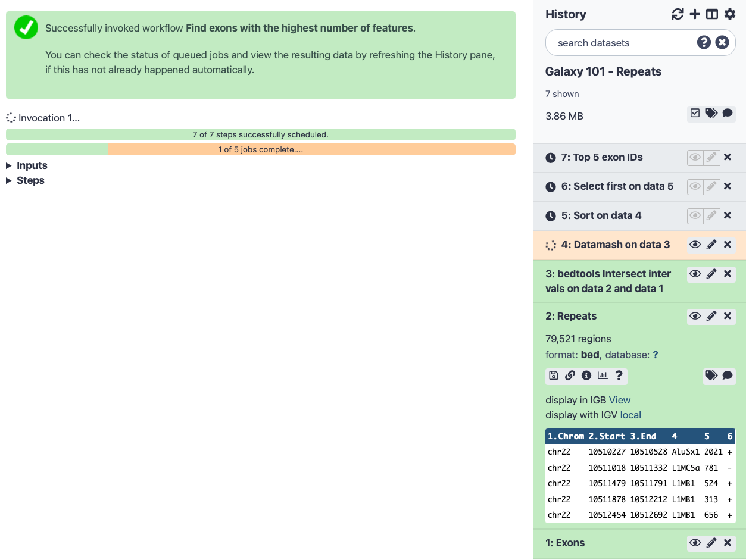746x560 pixels.
Task: Set database via question mark link
Action: pyautogui.click(x=656, y=355)
